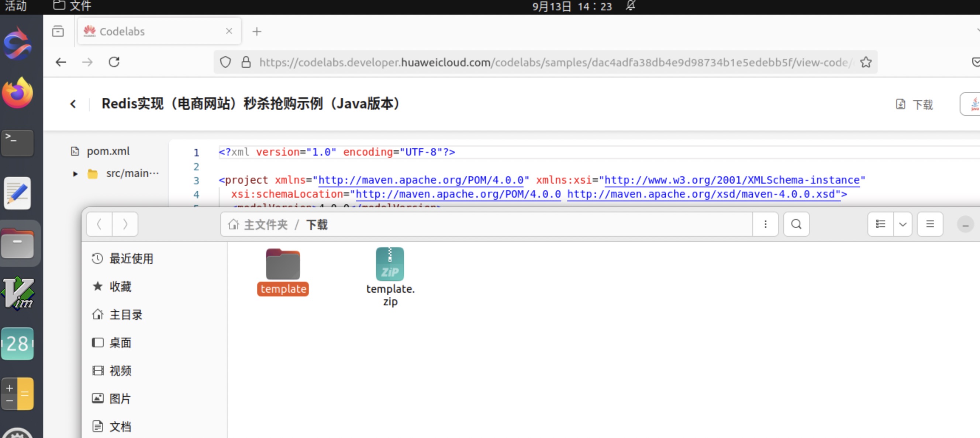
Task: Open the template.zip archive file
Action: (x=390, y=265)
